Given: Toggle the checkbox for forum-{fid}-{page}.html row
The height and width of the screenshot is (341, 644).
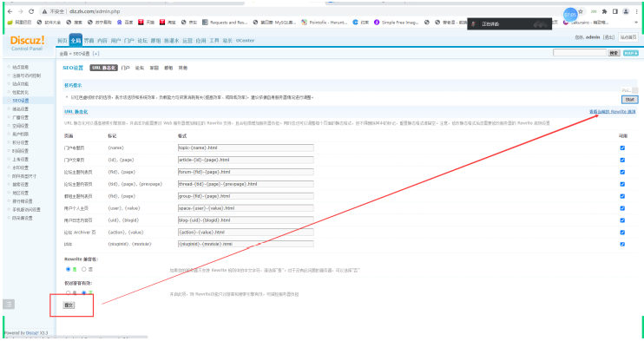Looking at the screenshot, I should click(622, 172).
